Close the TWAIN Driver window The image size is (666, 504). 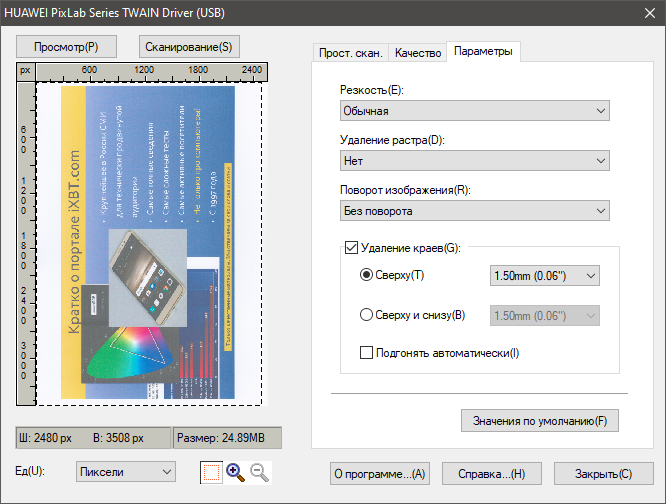(x=649, y=13)
